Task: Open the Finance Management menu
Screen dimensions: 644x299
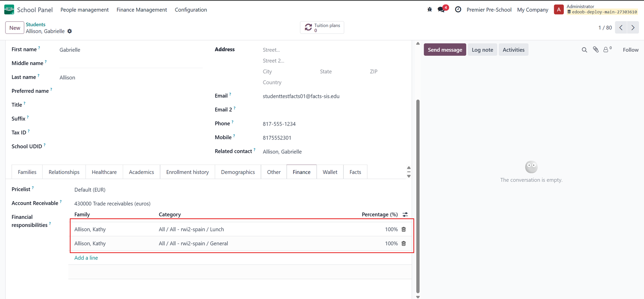Action: pos(142,10)
